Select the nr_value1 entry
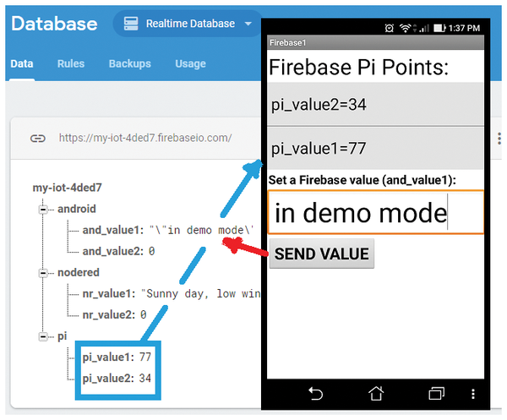Image resolution: width=507 pixels, height=420 pixels. point(171,293)
